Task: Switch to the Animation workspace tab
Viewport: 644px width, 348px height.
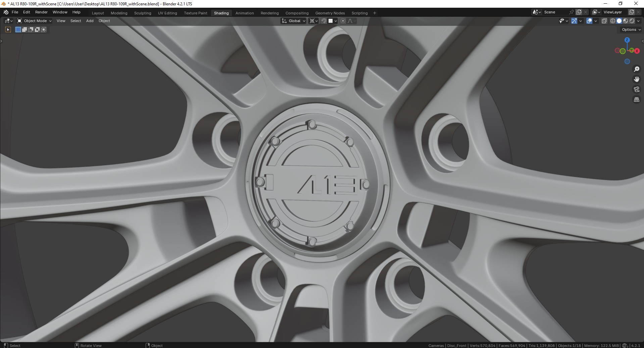Action: [245, 13]
